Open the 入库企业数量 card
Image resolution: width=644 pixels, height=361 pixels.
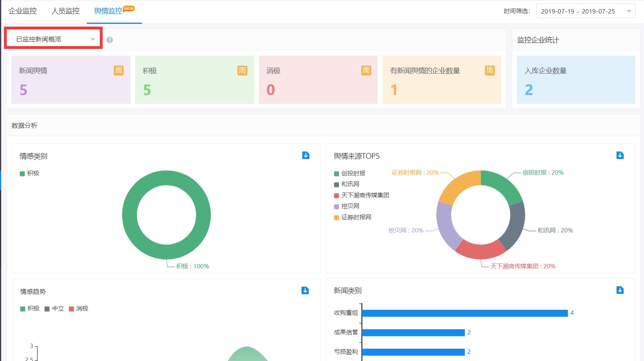pyautogui.click(x=576, y=80)
